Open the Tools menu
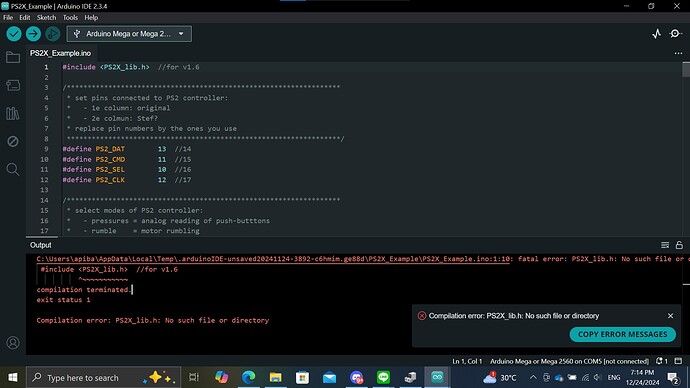The width and height of the screenshot is (690, 388). click(70, 18)
